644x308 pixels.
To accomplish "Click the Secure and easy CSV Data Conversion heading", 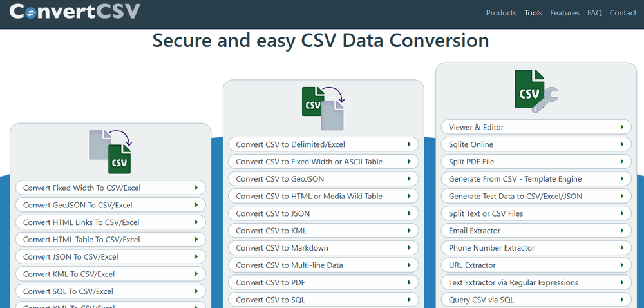I will coord(321,41).
